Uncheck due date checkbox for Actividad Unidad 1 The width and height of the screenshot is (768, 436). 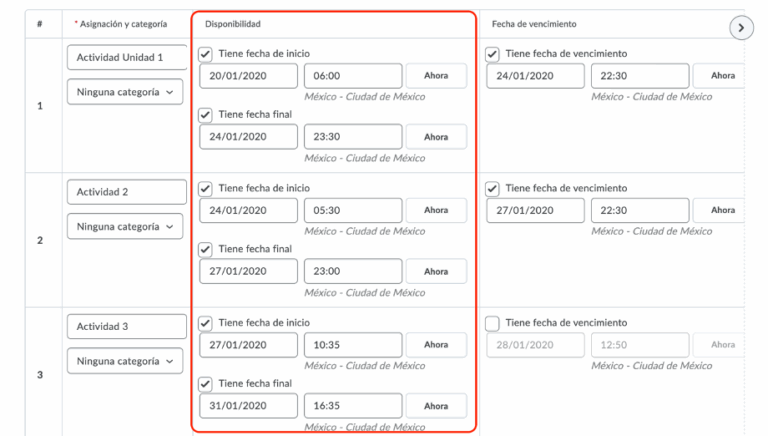(492, 54)
